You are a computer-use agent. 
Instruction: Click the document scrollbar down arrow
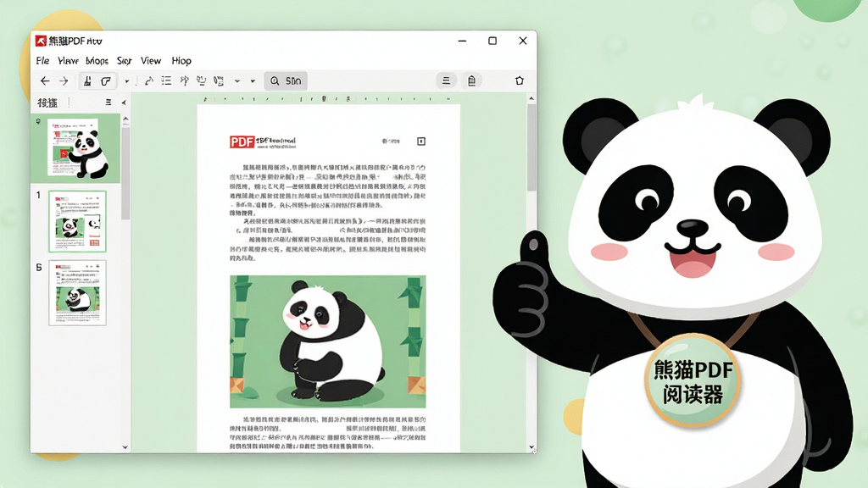[531, 447]
